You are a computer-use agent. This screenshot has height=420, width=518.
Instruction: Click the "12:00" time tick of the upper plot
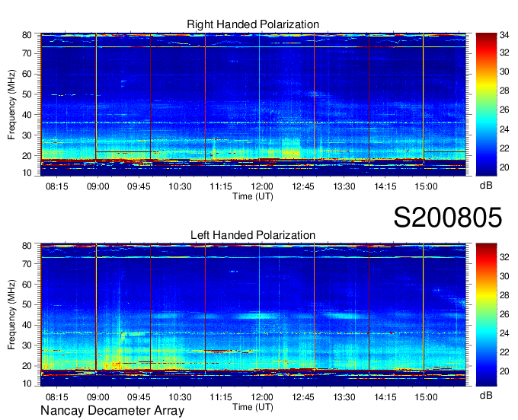coord(262,186)
